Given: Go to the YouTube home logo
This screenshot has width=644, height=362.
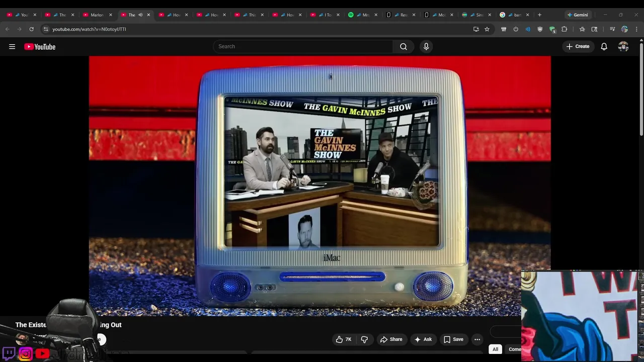Looking at the screenshot, I should click(40, 47).
